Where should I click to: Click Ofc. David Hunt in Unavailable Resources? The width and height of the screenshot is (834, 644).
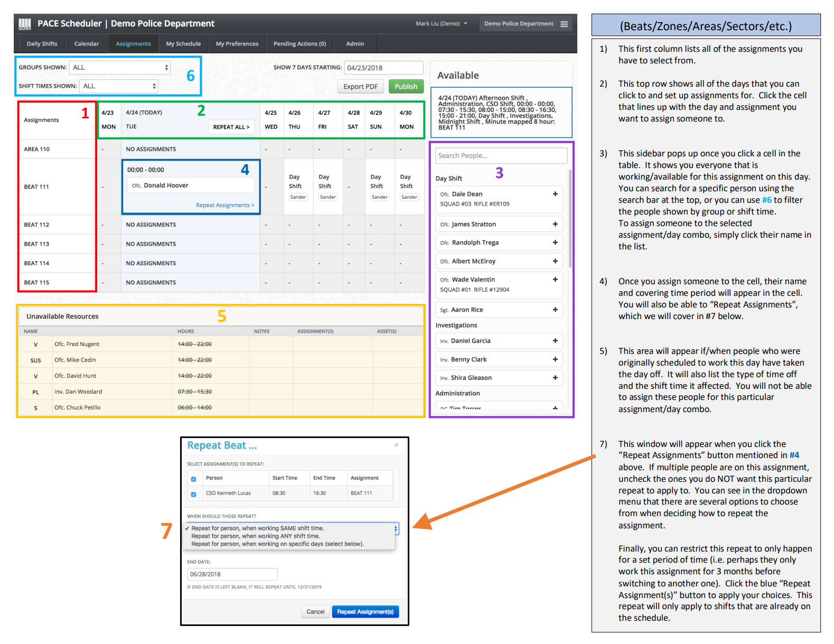coord(76,376)
